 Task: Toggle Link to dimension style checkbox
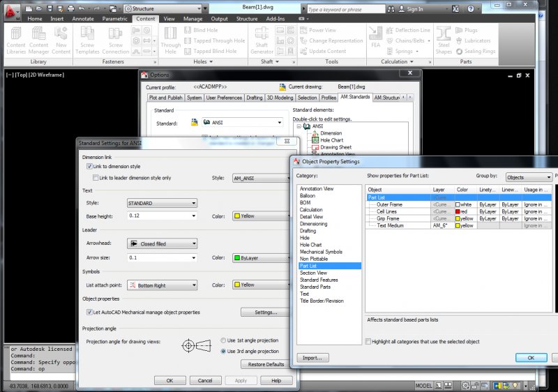coord(89,166)
